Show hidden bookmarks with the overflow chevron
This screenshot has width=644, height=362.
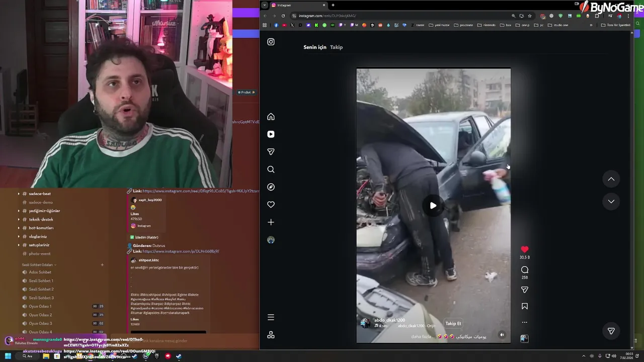click(x=591, y=25)
